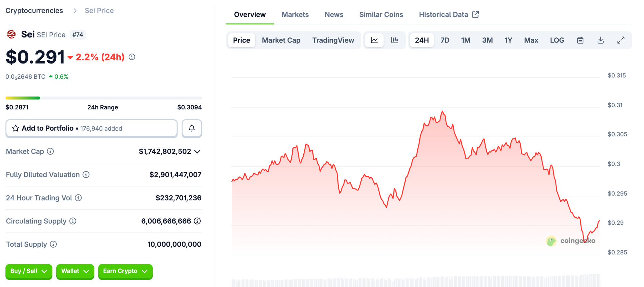644x287 pixels.
Task: Switch chart to Market Cap view
Action: (281, 40)
